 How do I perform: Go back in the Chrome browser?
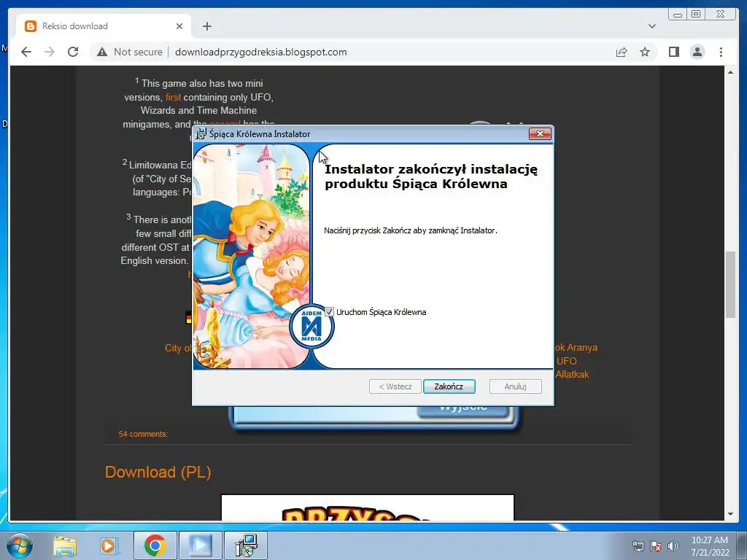26,52
